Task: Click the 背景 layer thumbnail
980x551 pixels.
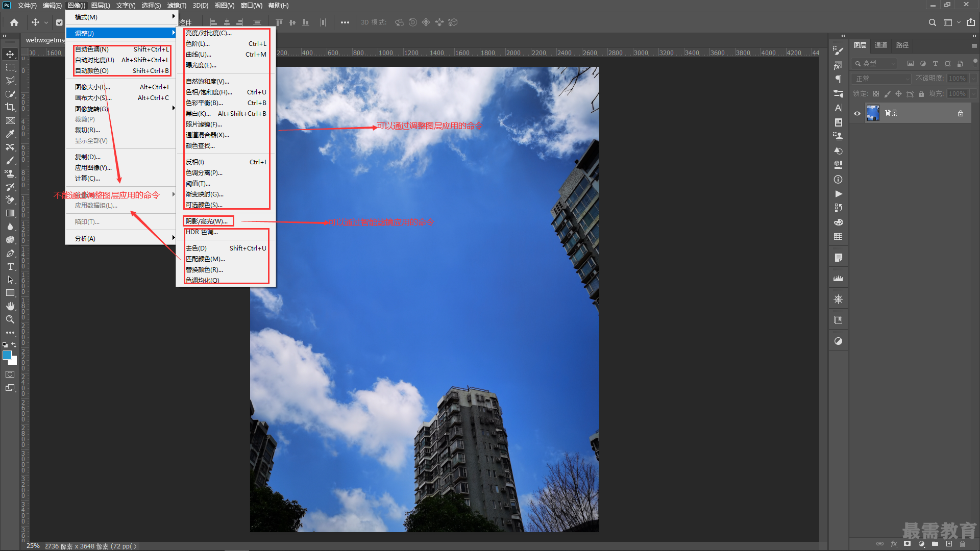Action: (x=873, y=113)
